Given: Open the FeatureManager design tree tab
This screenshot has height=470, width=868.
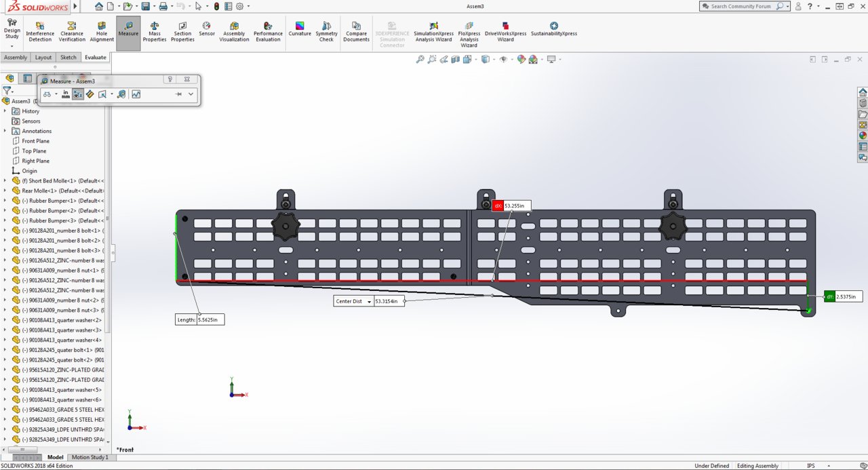Looking at the screenshot, I should (9, 78).
